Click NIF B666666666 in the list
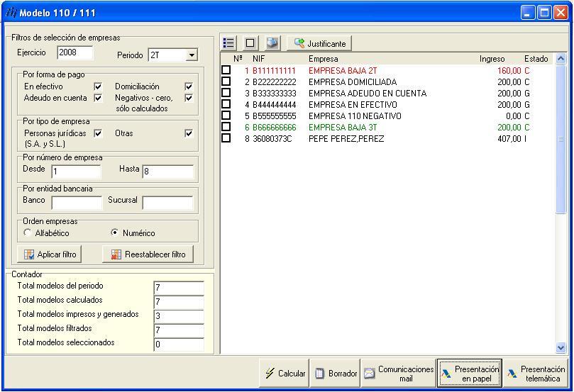Screen dimensions: 574x392 274,128
